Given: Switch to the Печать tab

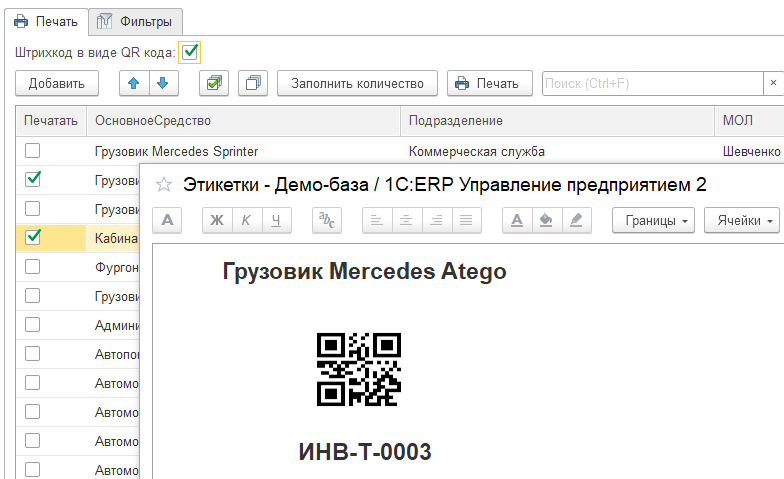Looking at the screenshot, I should click(46, 22).
